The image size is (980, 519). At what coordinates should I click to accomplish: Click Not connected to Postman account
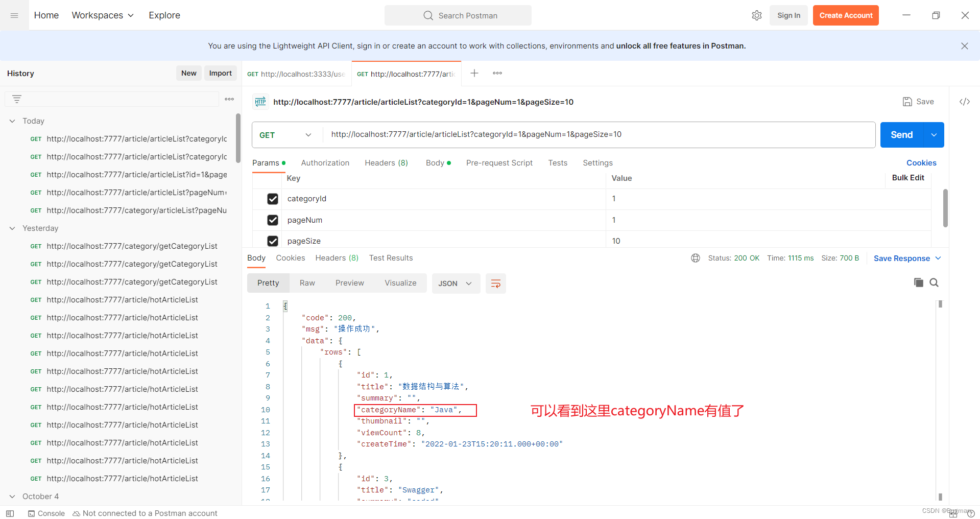click(x=145, y=513)
